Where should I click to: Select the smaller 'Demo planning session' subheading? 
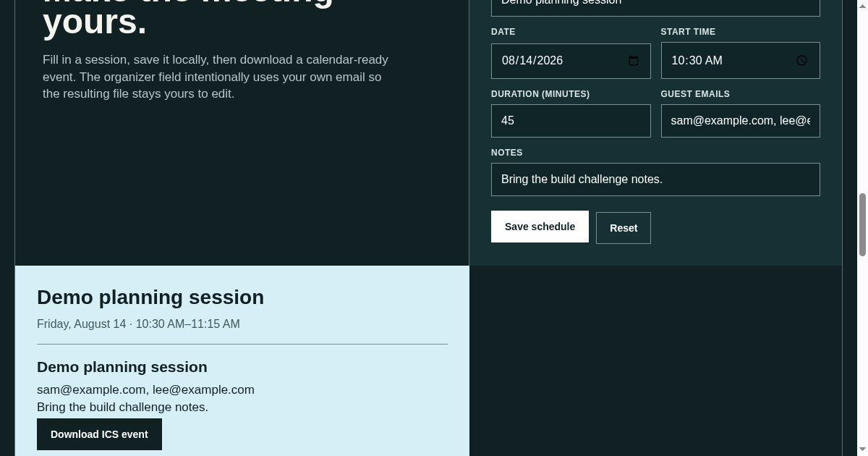[x=122, y=367]
